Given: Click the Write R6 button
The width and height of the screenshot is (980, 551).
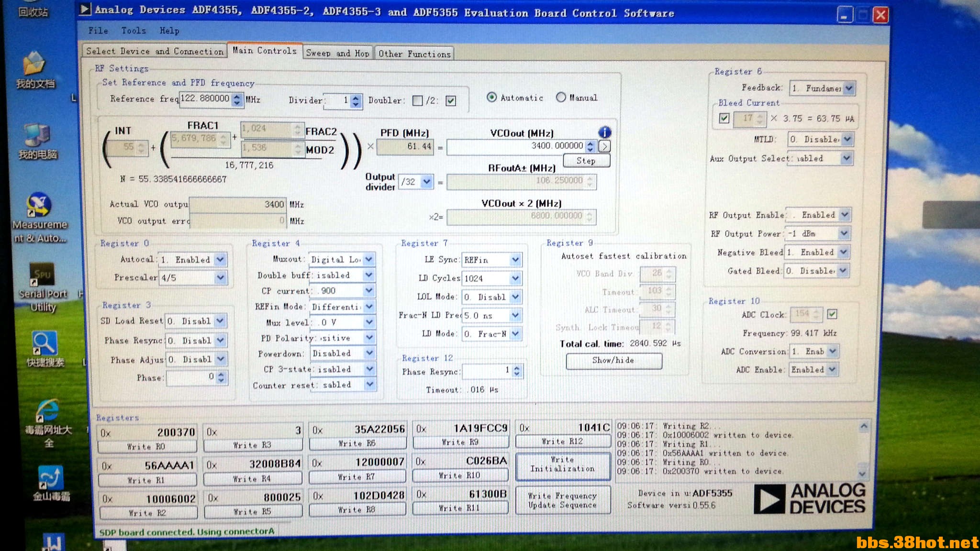Looking at the screenshot, I should pyautogui.click(x=357, y=443).
